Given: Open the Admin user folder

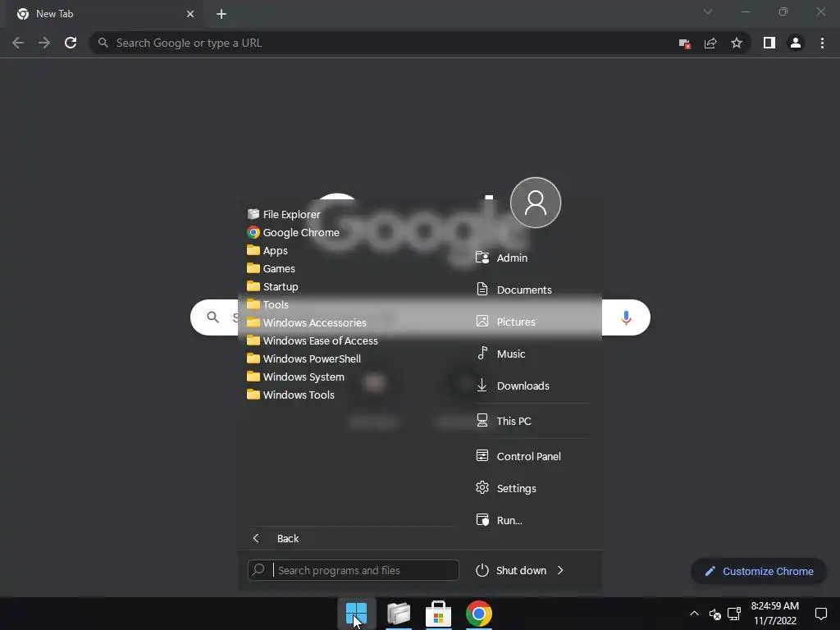Looking at the screenshot, I should pos(502,258).
